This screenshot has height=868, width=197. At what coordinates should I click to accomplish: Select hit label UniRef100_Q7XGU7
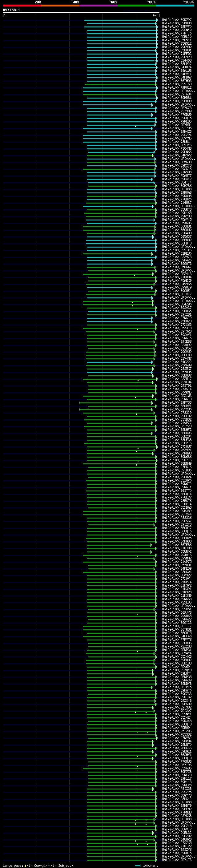(x=176, y=446)
